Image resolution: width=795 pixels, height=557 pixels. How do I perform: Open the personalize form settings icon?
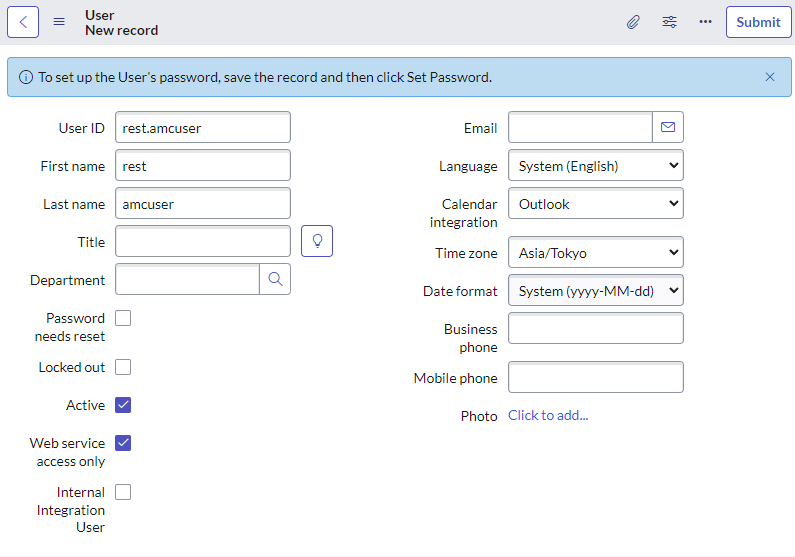click(670, 22)
